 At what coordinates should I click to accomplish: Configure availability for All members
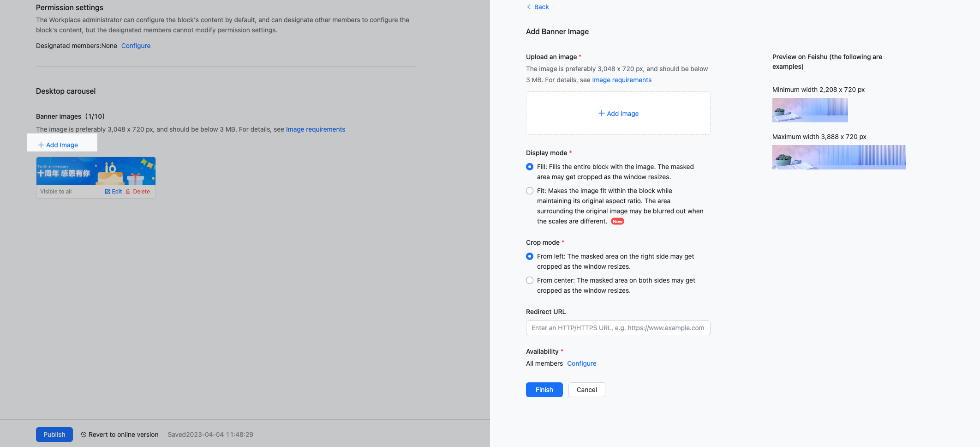pos(581,363)
